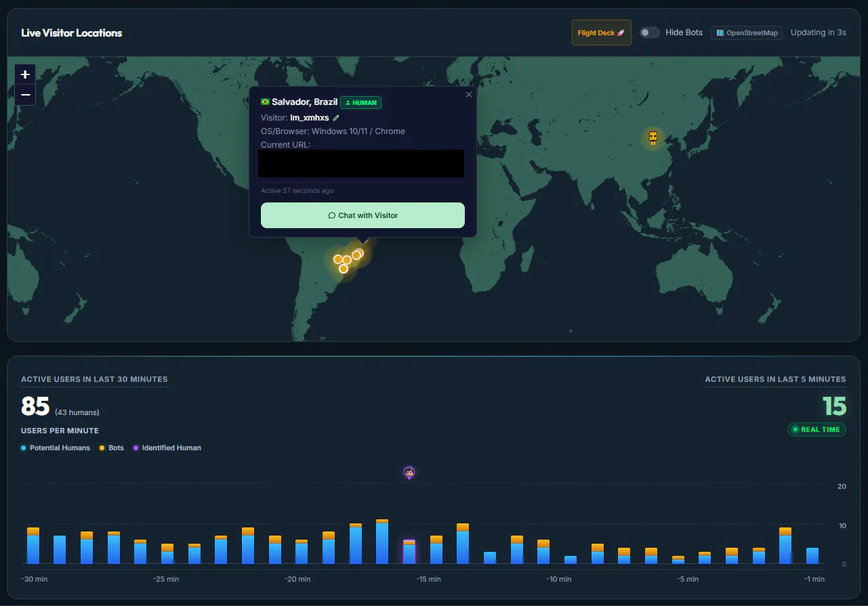Click the "Live Visitor Locations" heading

pyautogui.click(x=72, y=33)
